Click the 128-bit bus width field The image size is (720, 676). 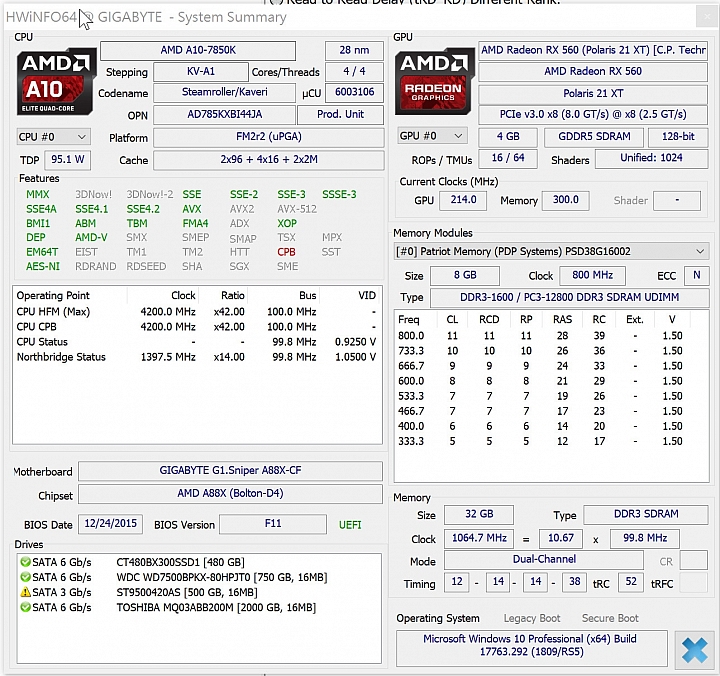pyautogui.click(x=678, y=137)
